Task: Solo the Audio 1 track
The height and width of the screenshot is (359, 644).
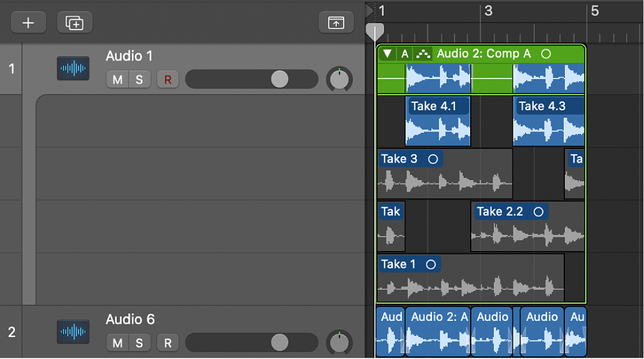Action: (x=139, y=79)
